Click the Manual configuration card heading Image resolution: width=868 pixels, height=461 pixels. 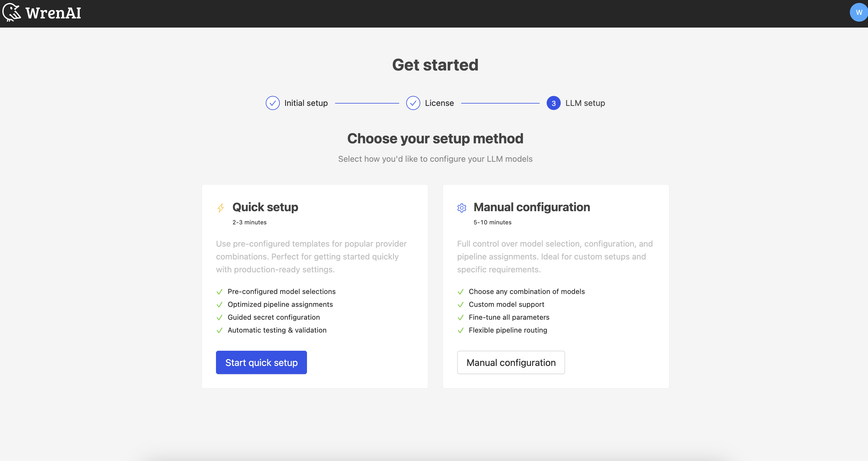(532, 207)
